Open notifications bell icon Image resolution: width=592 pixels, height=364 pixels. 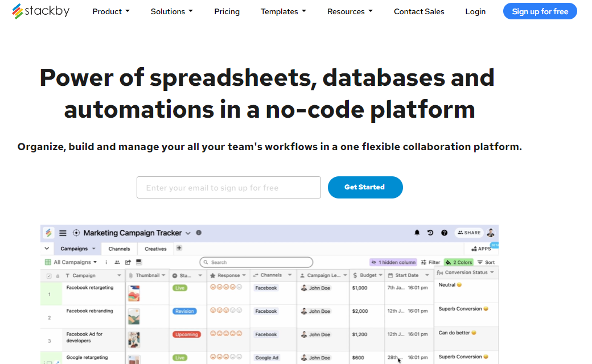coord(417,233)
